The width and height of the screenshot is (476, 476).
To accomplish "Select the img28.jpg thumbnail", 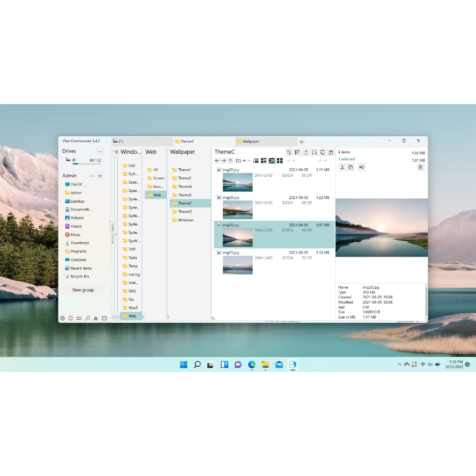I will click(238, 181).
